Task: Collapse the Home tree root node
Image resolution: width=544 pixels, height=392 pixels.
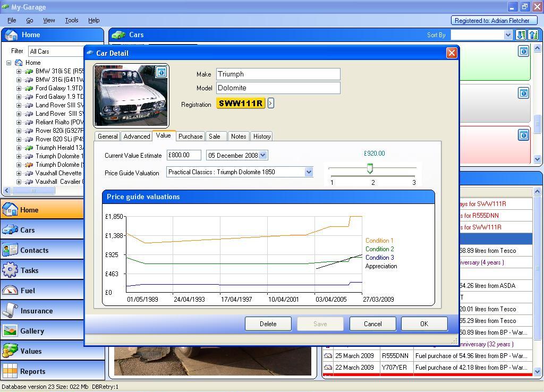Action: point(9,63)
